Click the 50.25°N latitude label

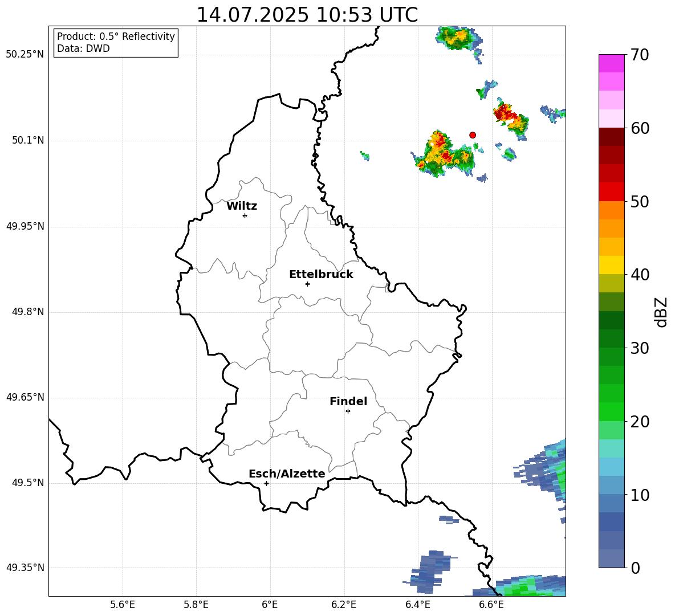[x=25, y=55]
